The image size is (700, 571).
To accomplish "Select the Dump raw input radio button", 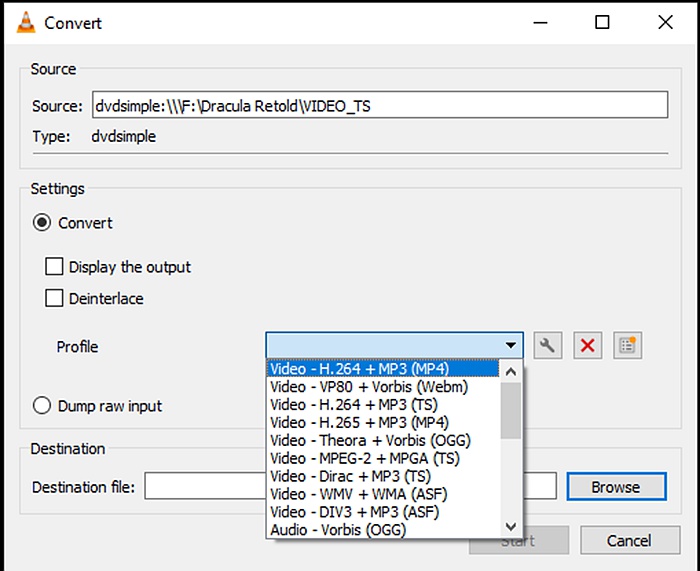I will pos(42,406).
